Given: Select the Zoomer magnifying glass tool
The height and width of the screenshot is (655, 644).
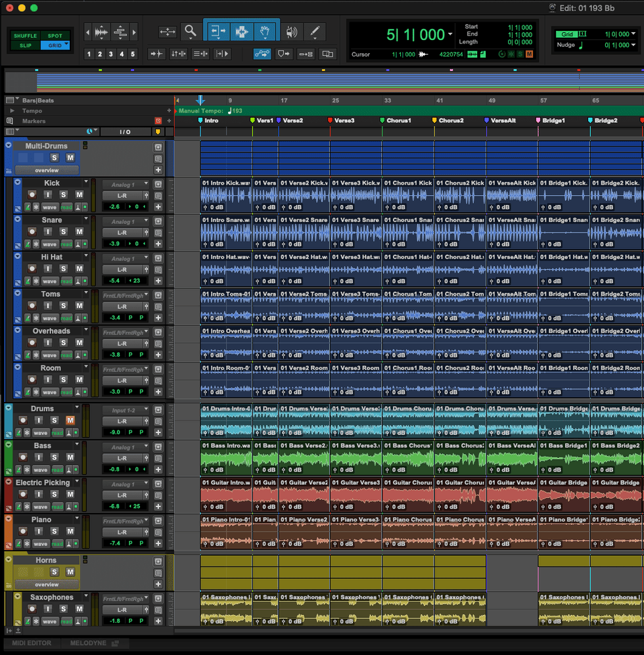Looking at the screenshot, I should [x=190, y=31].
